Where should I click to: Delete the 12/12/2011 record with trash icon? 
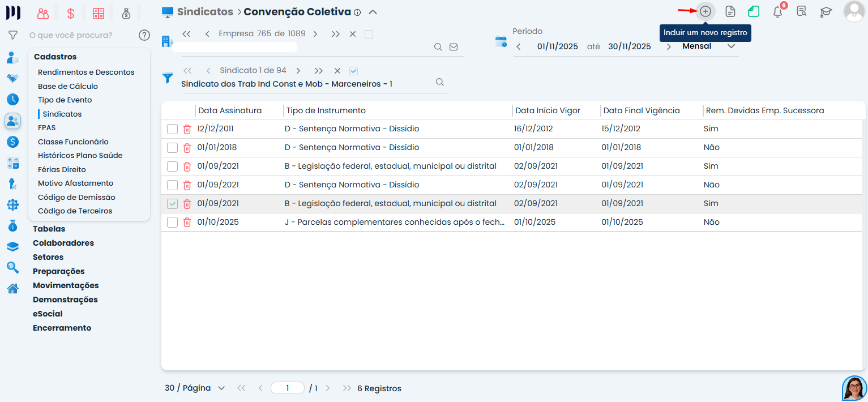(x=187, y=129)
